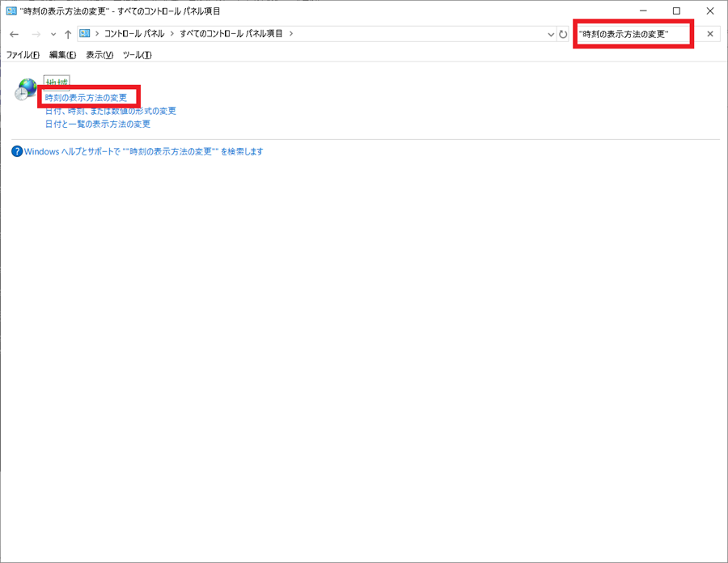The width and height of the screenshot is (728, 563).
Task: Open the ツール menu
Action: click(136, 55)
